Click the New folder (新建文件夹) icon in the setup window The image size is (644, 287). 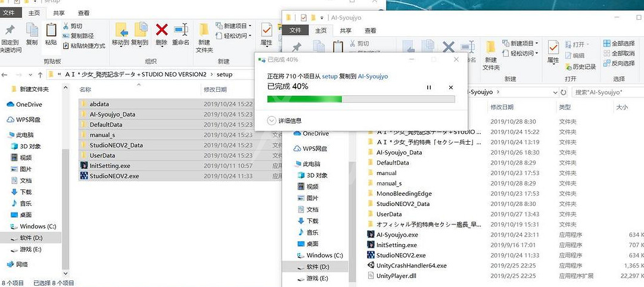coord(204,30)
